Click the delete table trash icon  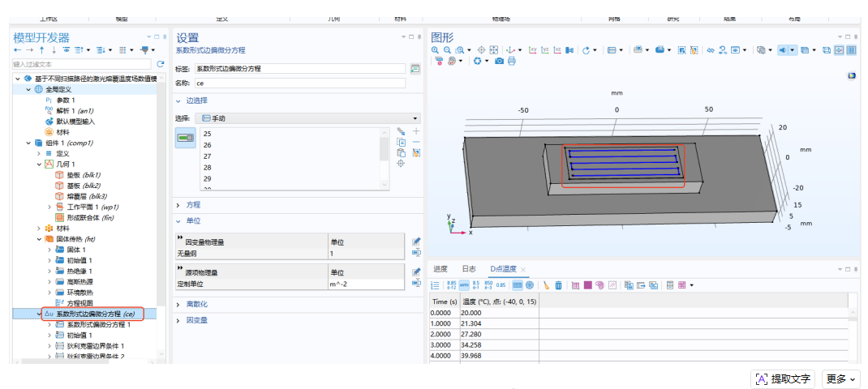tap(559, 285)
